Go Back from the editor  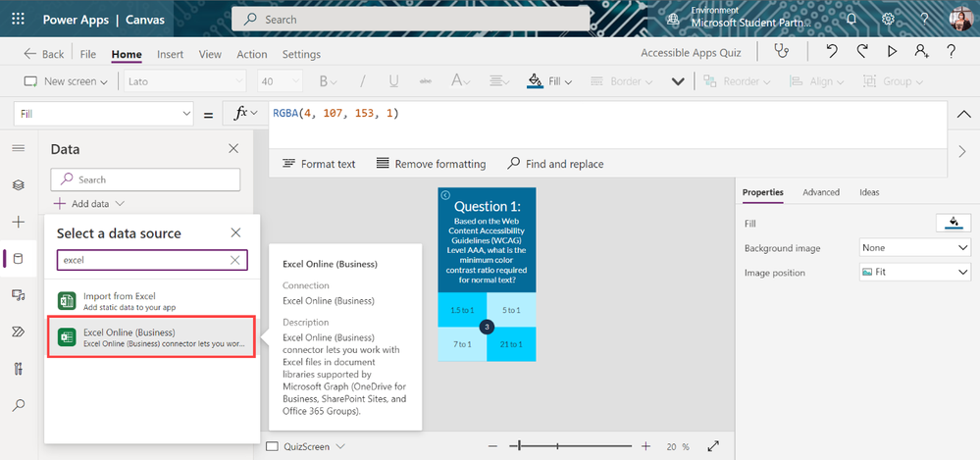pyautogui.click(x=44, y=54)
